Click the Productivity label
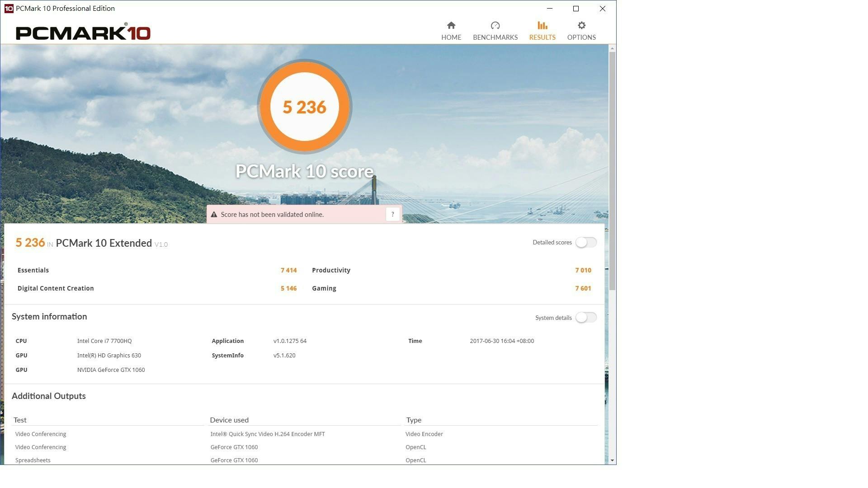 (331, 270)
